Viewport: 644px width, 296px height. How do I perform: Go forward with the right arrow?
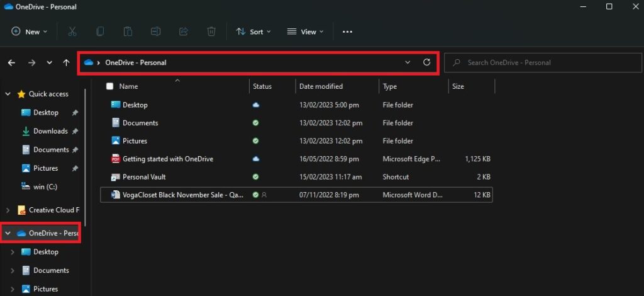click(x=31, y=62)
